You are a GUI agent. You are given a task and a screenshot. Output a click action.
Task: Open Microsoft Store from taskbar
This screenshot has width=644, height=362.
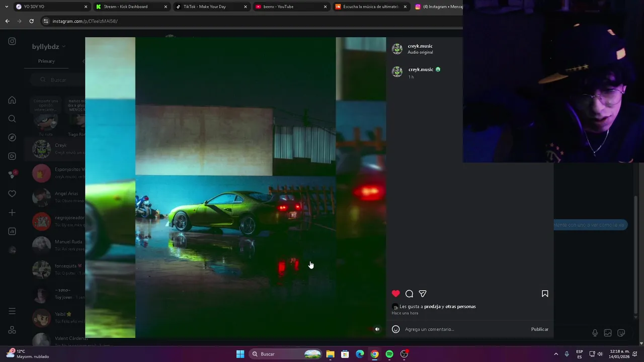[345, 354]
